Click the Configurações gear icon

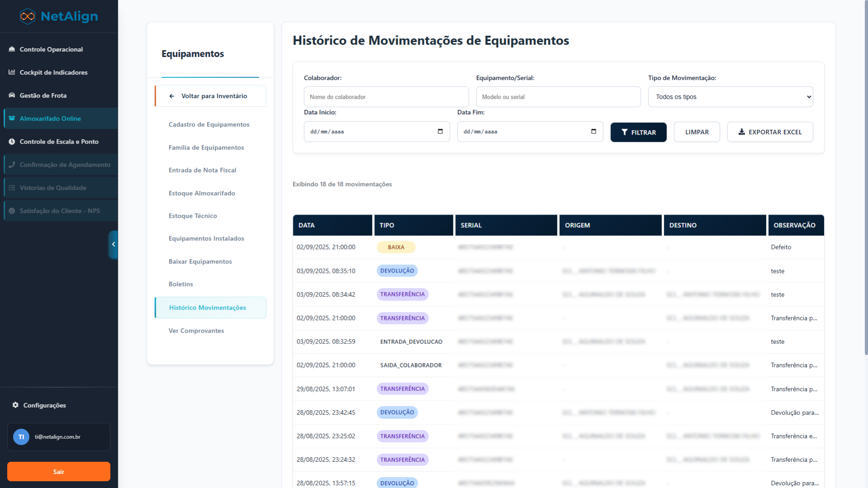[15, 405]
